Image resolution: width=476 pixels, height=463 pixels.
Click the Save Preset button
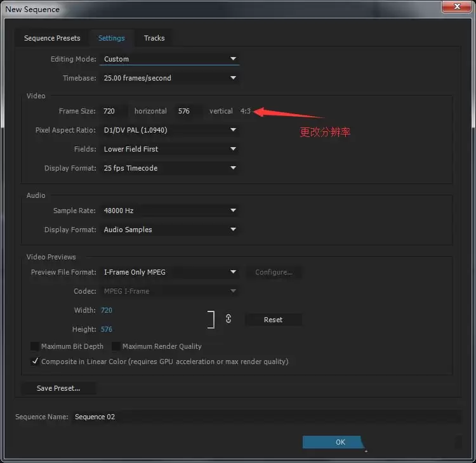[x=58, y=388]
